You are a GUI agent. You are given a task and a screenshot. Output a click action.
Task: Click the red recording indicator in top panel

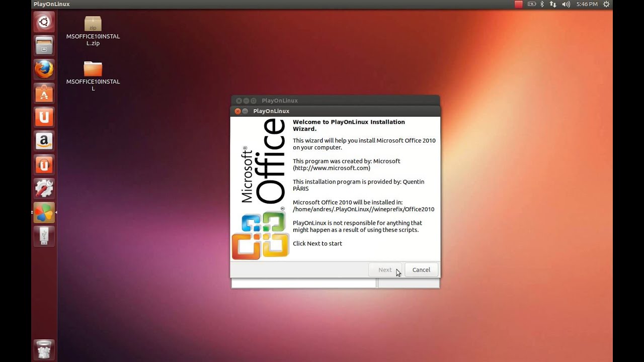pyautogui.click(x=519, y=4)
